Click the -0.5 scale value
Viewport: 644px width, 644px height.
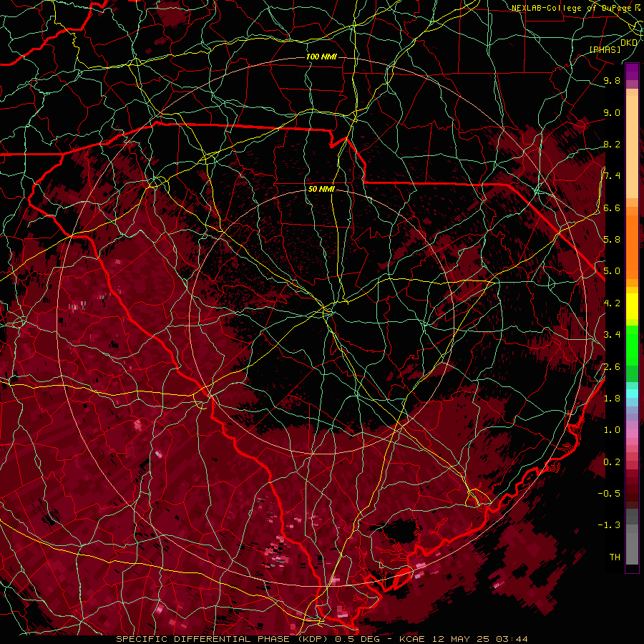coord(609,493)
